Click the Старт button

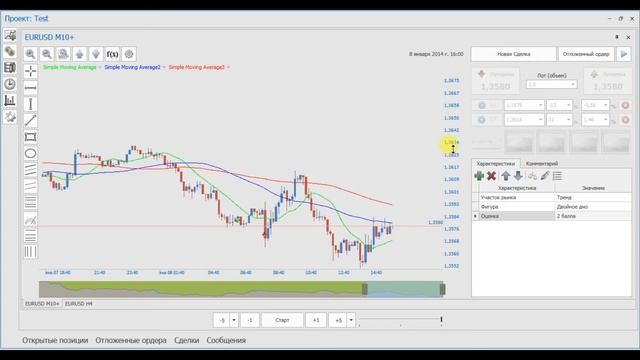tap(282, 320)
